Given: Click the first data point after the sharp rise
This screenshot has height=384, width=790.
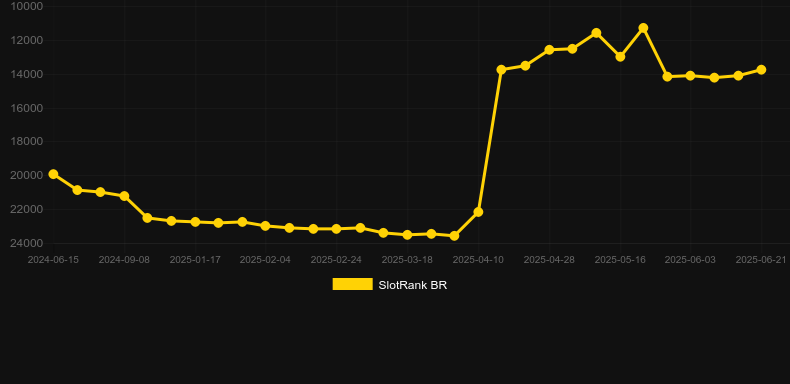Looking at the screenshot, I should click(x=501, y=70).
